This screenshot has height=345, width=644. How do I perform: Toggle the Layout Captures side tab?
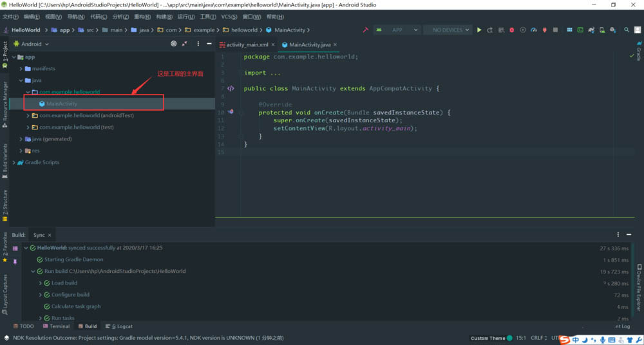(5, 295)
